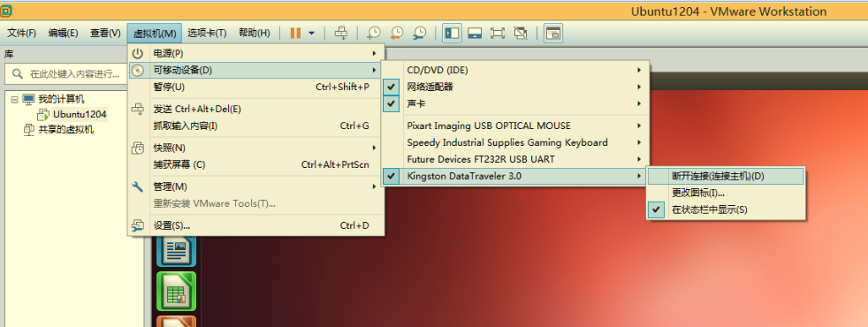Open Pixart Imaging USB OPTICAL MOUSE submenu
This screenshot has height=327, width=868.
(x=515, y=126)
